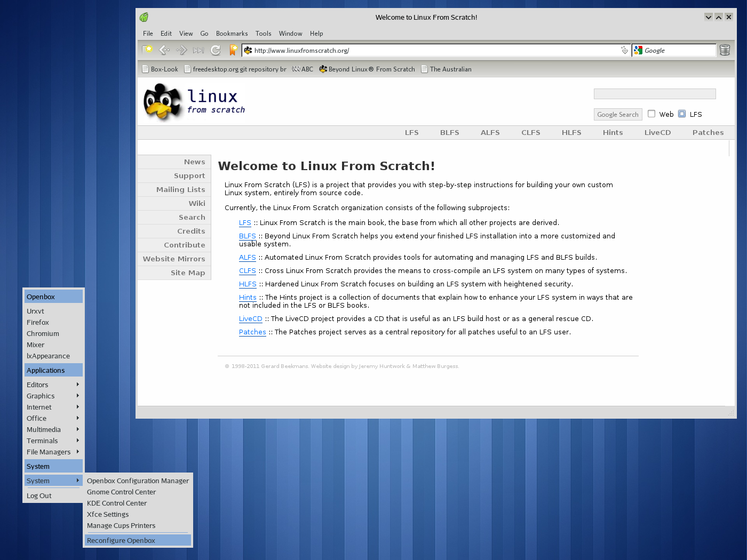Select the Web search option

651,114
